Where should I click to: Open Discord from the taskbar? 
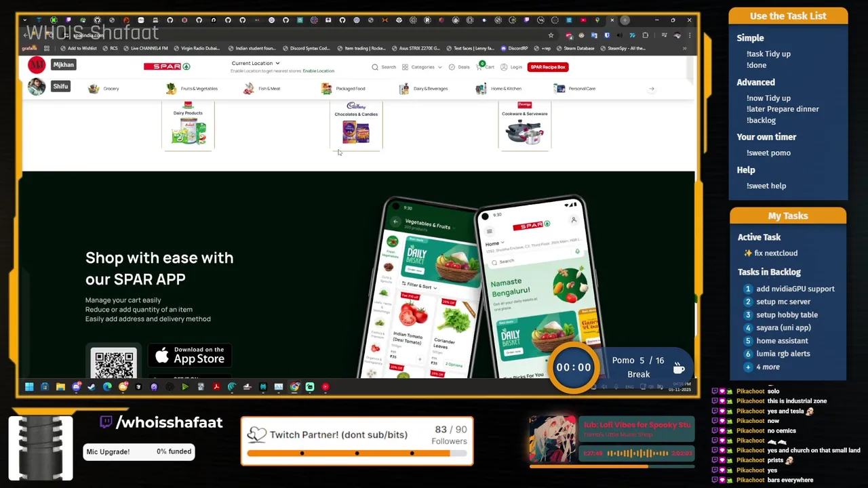click(x=76, y=387)
